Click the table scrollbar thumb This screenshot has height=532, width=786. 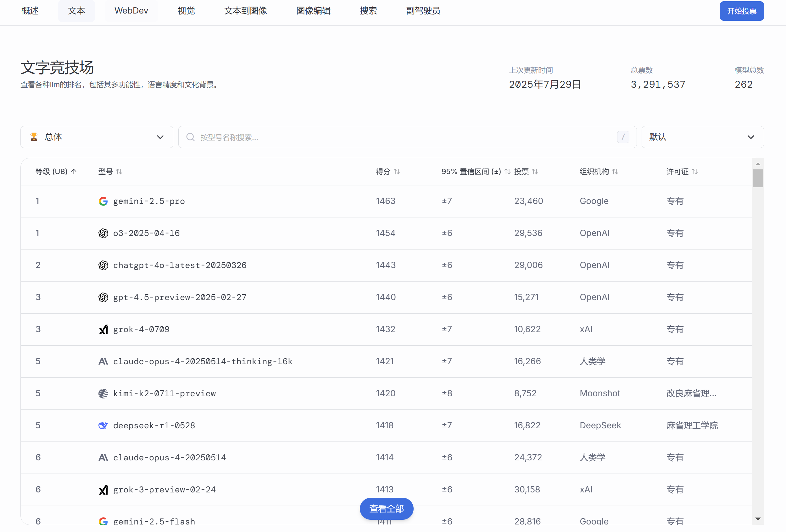pyautogui.click(x=758, y=178)
